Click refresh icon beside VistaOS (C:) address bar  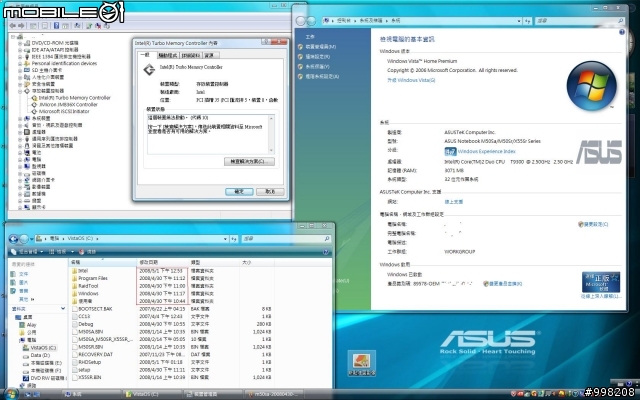[x=234, y=239]
